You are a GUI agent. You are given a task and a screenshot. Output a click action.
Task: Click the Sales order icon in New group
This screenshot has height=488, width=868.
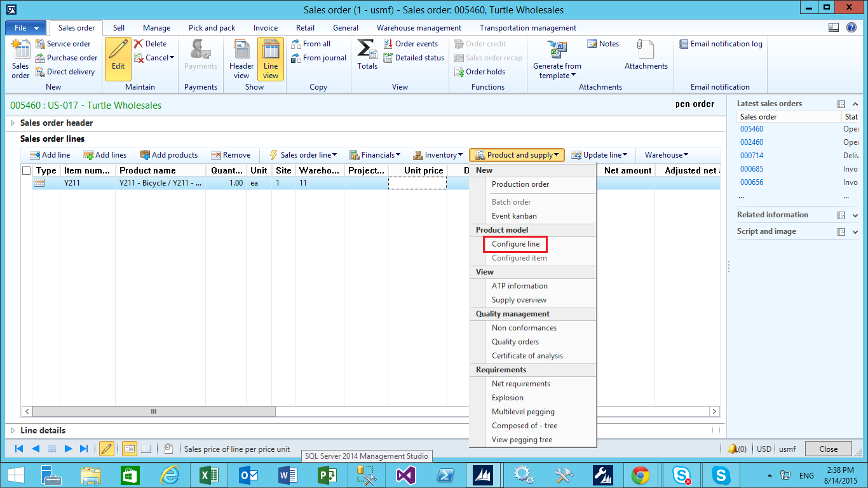tap(20, 59)
